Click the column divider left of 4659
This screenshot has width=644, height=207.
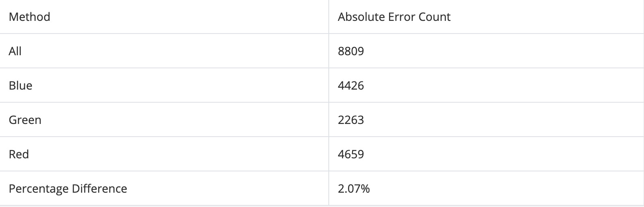329,154
